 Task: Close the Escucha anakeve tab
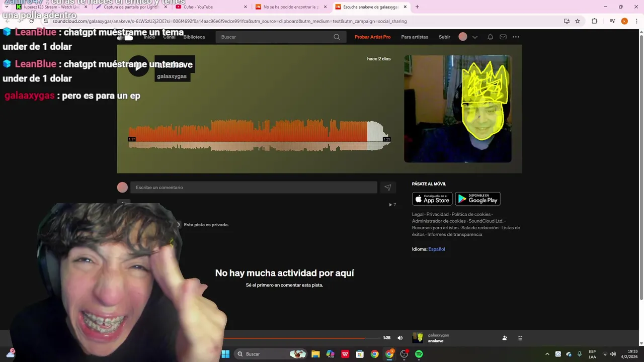pyautogui.click(x=405, y=7)
